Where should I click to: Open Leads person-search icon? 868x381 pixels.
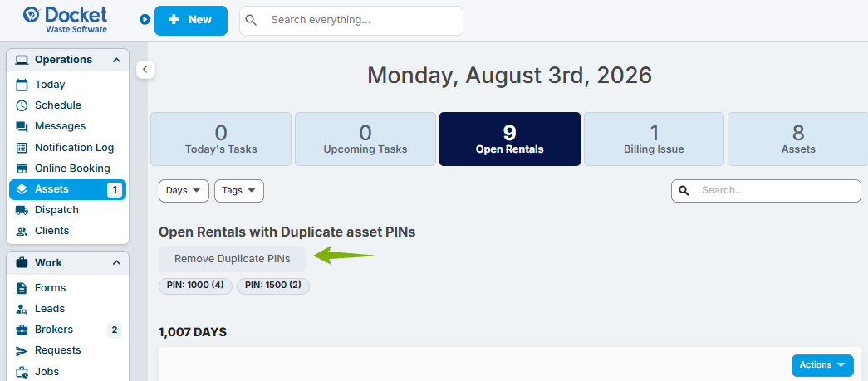22,309
